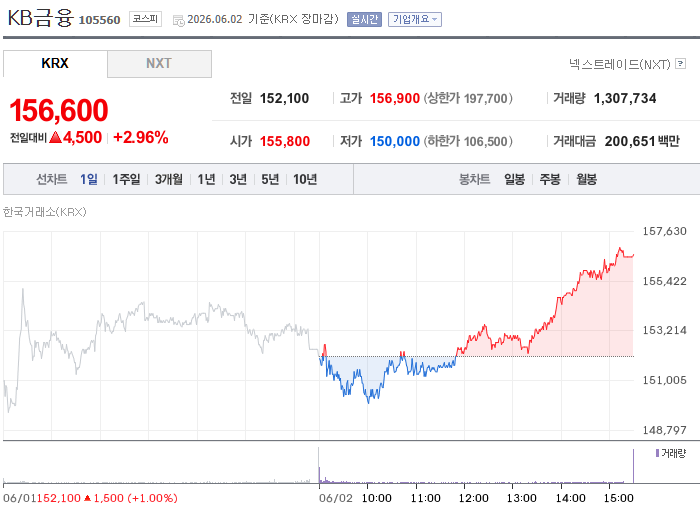Click the current price 156,600
This screenshot has height=519, width=700.
59,110
